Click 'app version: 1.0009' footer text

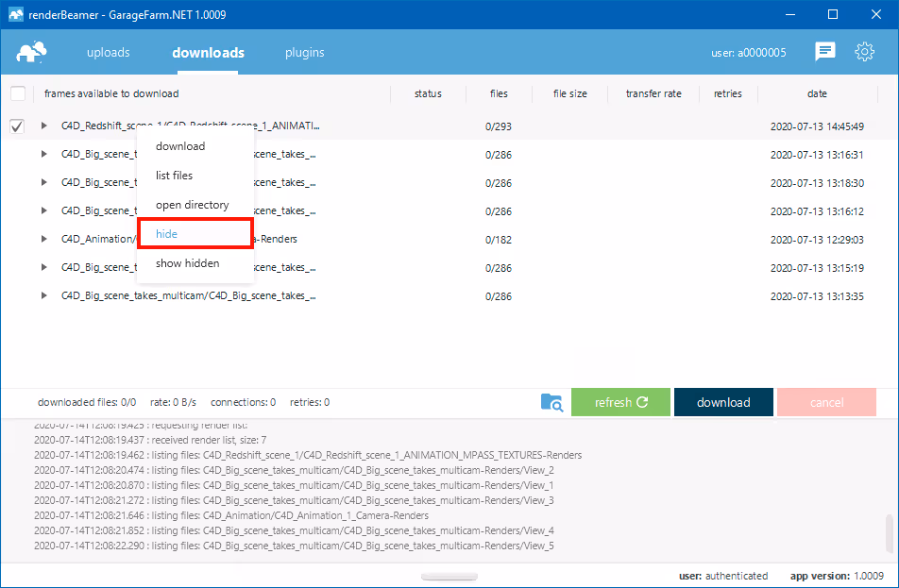(837, 576)
